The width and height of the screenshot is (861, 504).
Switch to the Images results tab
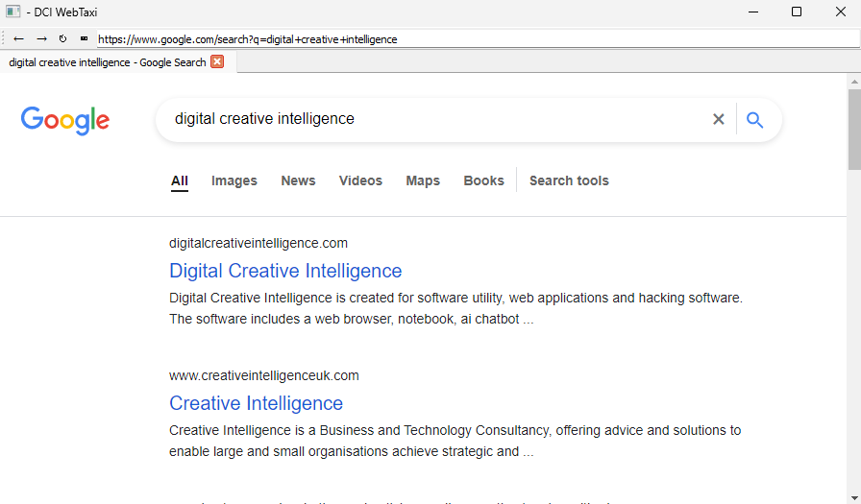point(234,180)
